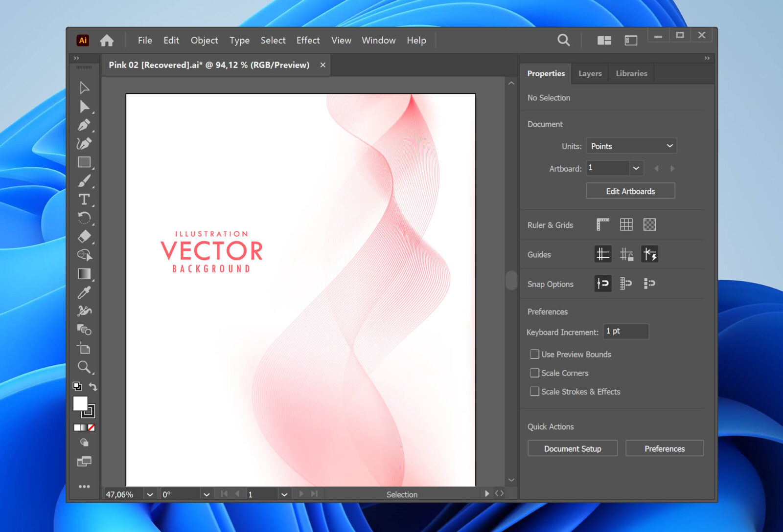Open the Units dropdown
Image resolution: width=783 pixels, height=532 pixels.
tap(631, 146)
